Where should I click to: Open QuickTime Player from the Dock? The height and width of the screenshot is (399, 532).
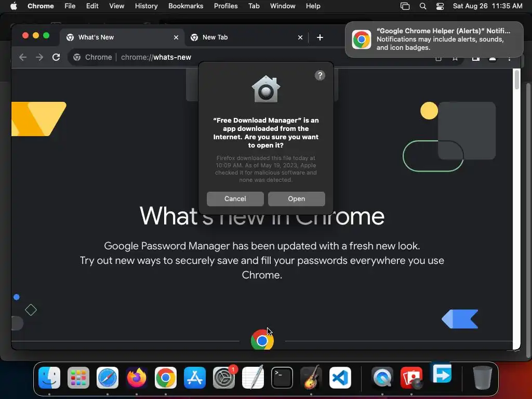[x=382, y=378]
